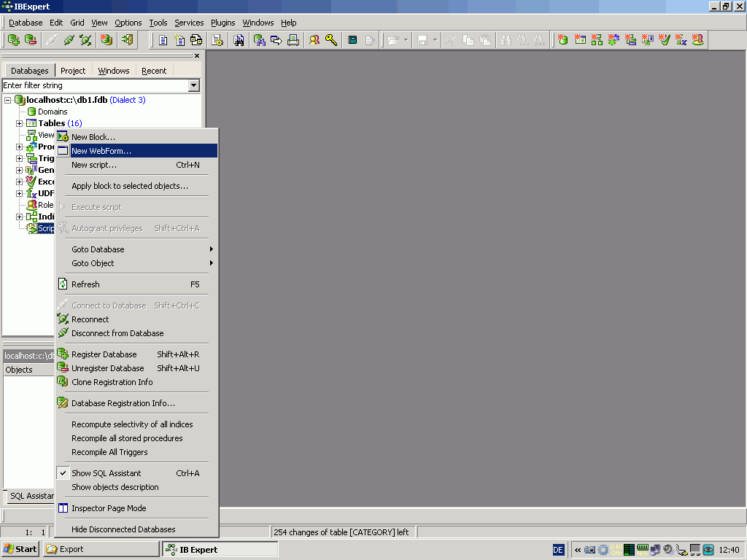Open the Script Executive toolbar icon
Screen dimensions: 747x560
click(217, 40)
